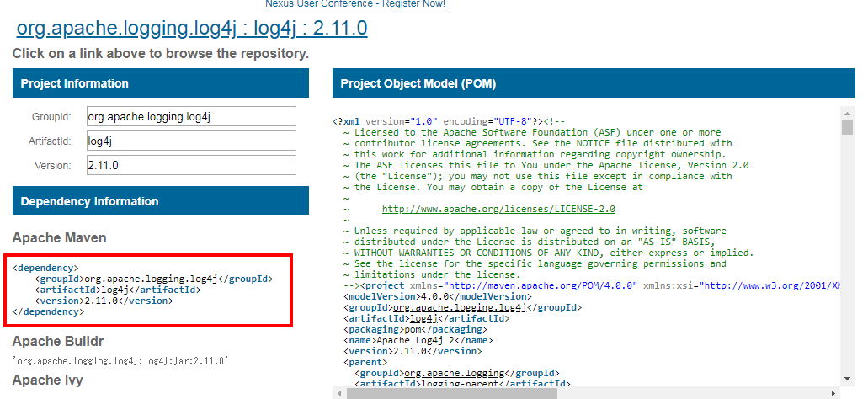Click POM <packaging>pom line
This screenshot has width=868, height=399.
pos(415,329)
